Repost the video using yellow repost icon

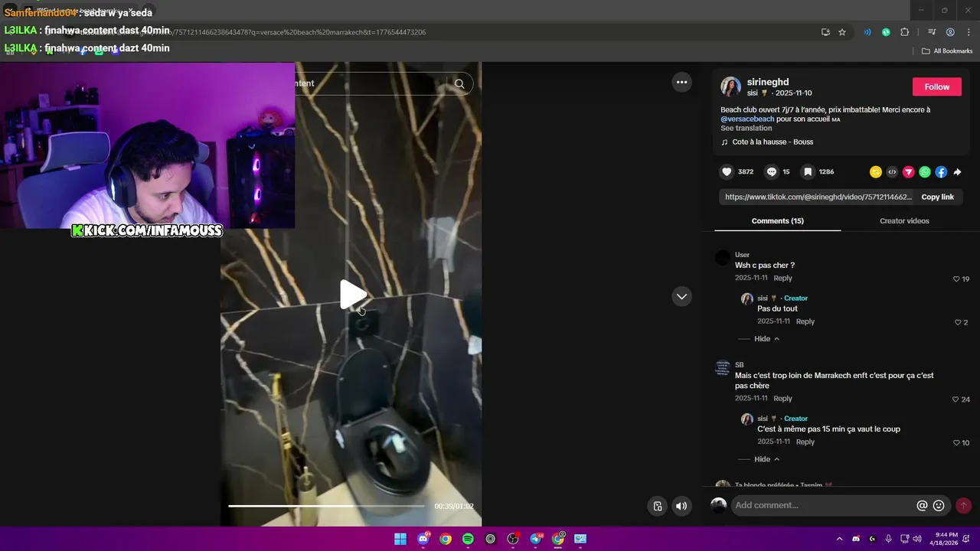pos(876,172)
